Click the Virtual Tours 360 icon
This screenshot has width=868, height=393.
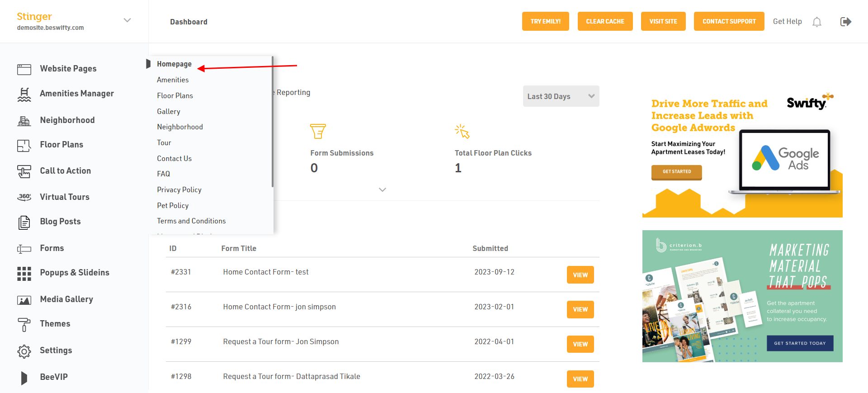(x=24, y=197)
